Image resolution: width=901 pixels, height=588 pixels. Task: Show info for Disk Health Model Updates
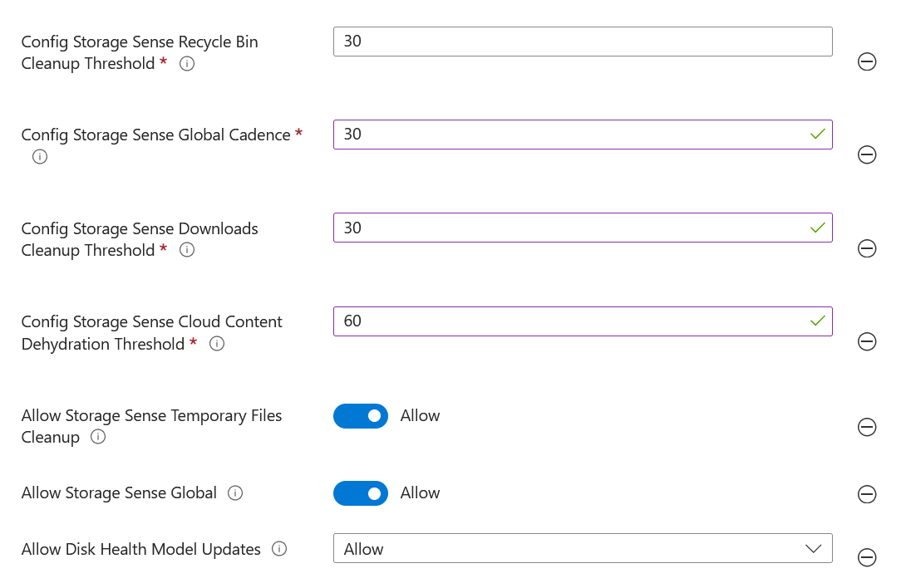click(279, 549)
